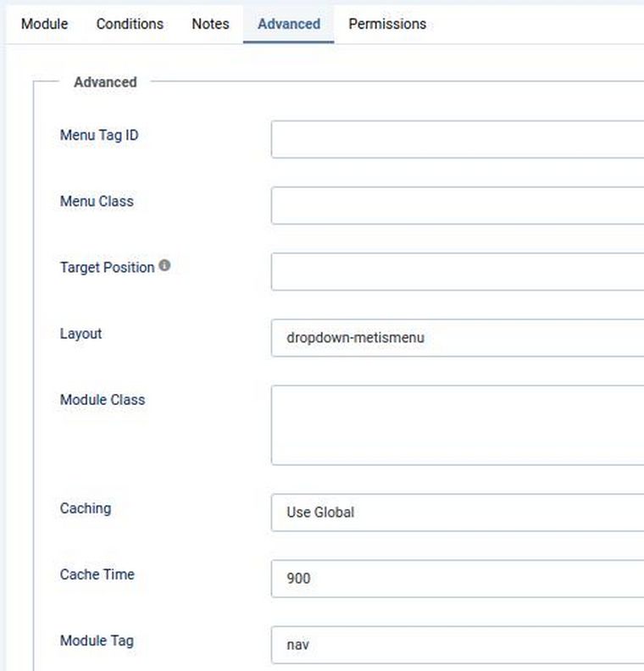Image resolution: width=644 pixels, height=671 pixels.
Task: Expand the Caching dropdown set to Use Global
Action: [458, 513]
